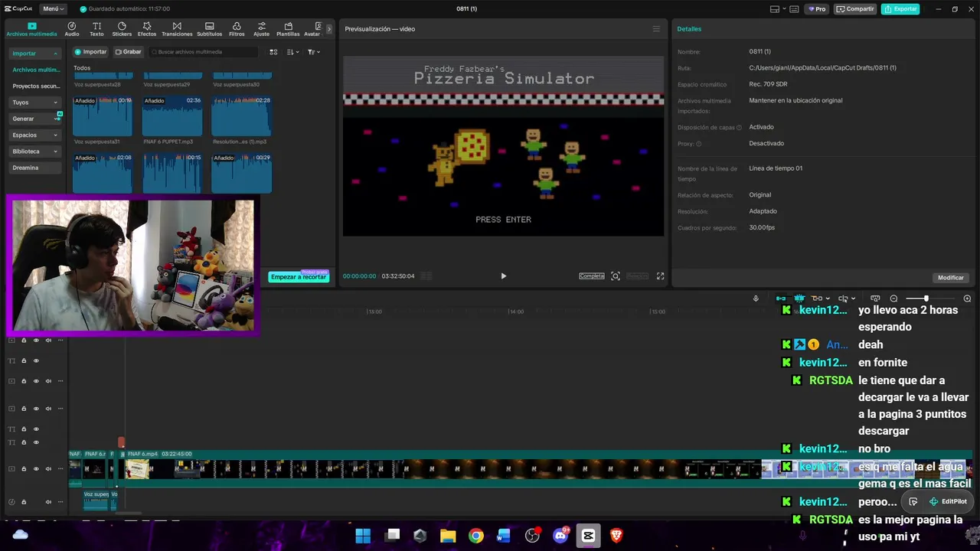Mute the main video track

(48, 469)
